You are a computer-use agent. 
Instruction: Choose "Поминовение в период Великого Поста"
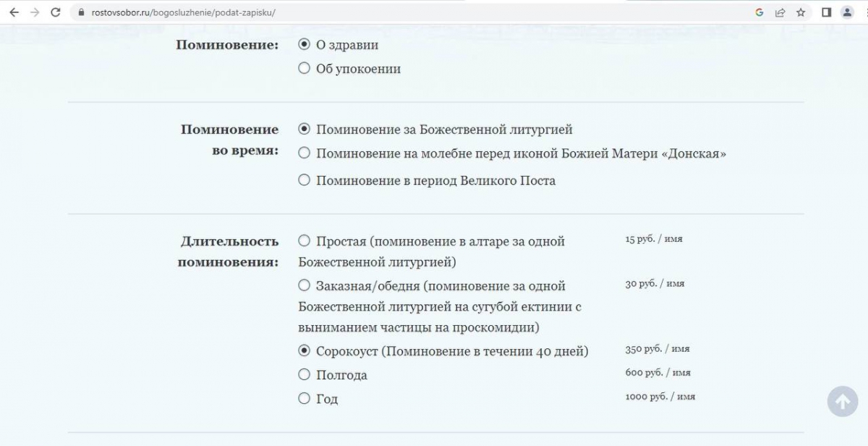305,180
